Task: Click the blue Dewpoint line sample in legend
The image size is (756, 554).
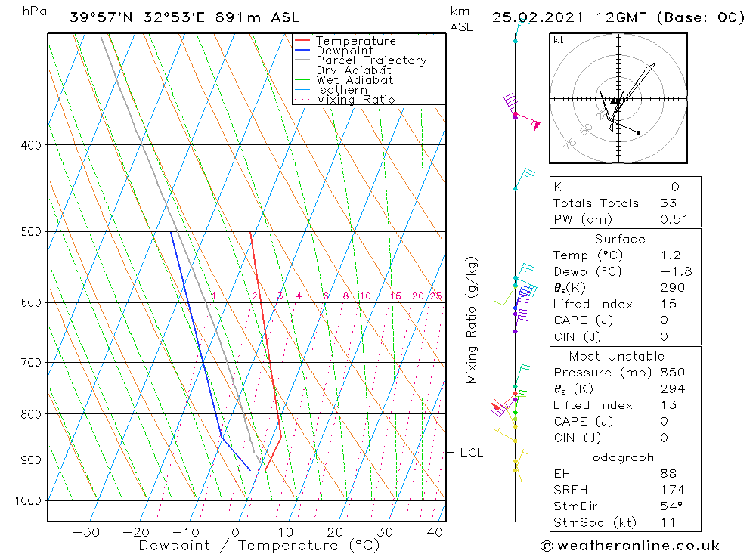Action: (x=302, y=50)
